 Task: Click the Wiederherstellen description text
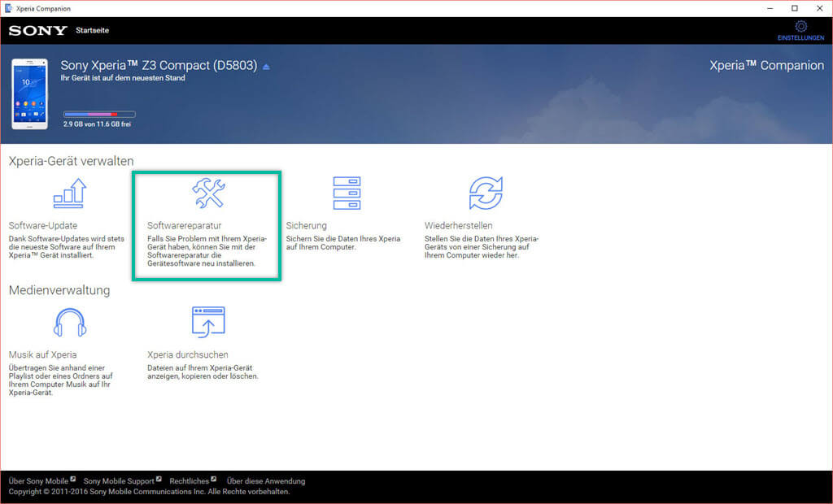pos(482,247)
